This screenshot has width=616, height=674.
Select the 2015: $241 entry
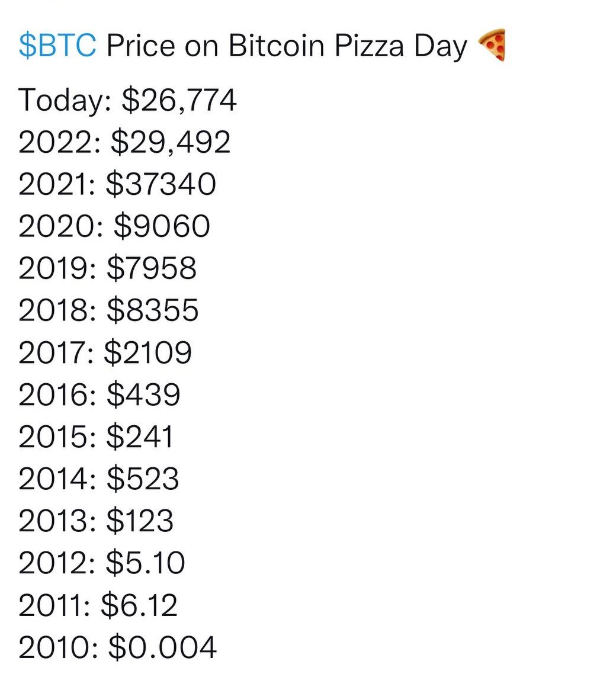(x=96, y=437)
